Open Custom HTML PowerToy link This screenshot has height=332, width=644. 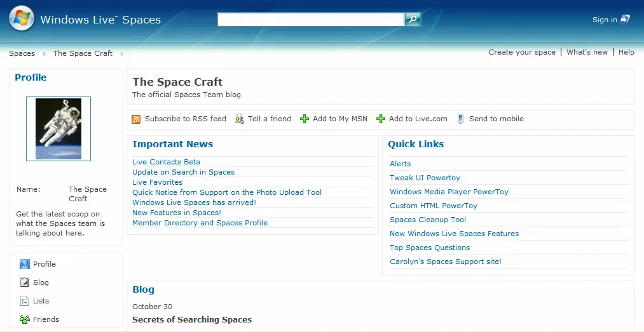point(434,206)
